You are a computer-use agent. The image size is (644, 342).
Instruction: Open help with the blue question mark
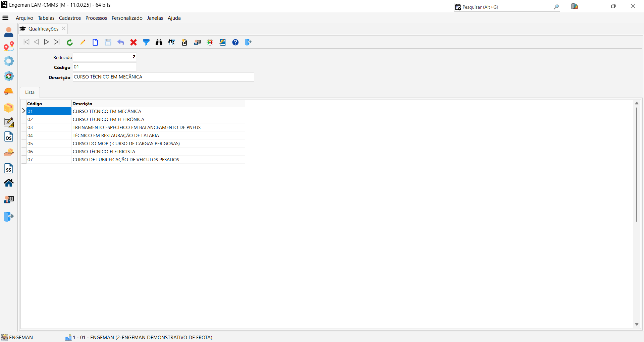[235, 42]
